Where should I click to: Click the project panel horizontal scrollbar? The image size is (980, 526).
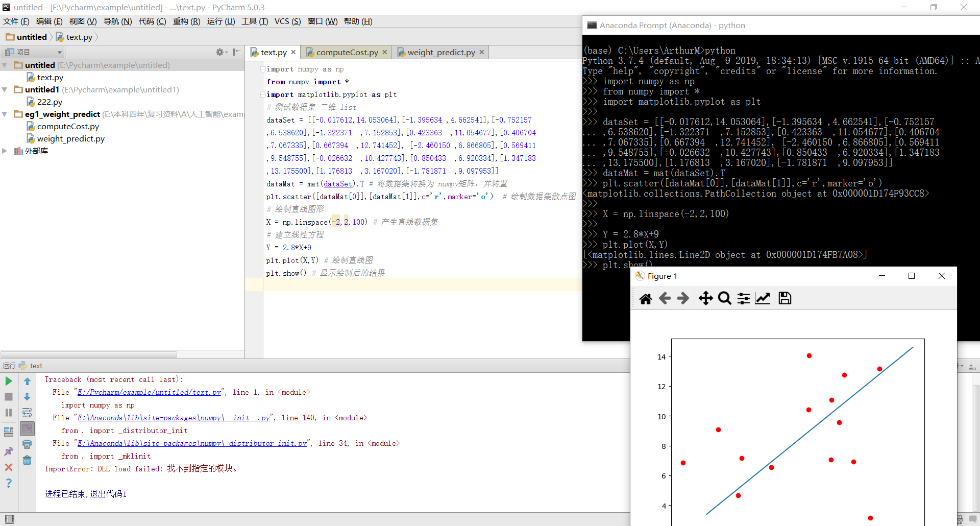89,354
